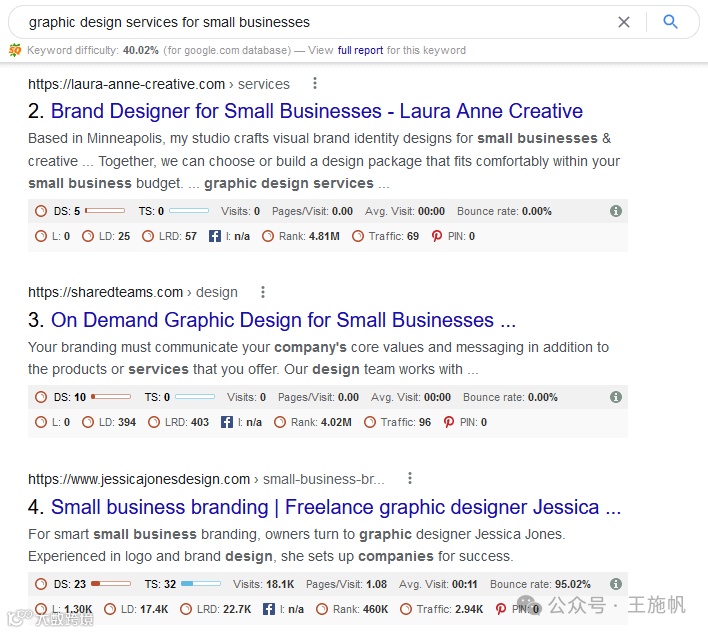Click the DS: 23 circle icon
The height and width of the screenshot is (633, 708).
[x=41, y=584]
